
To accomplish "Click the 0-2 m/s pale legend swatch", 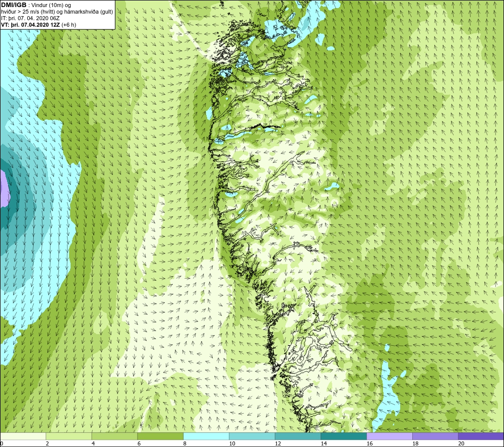I will pos(23,436).
